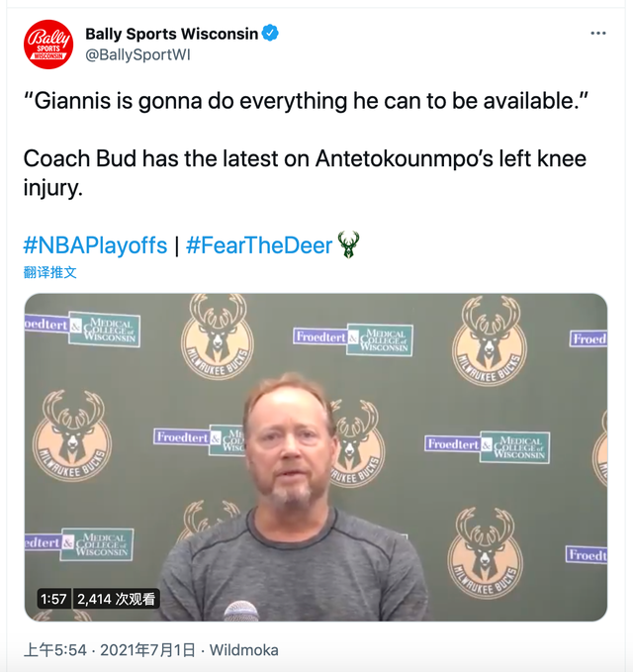The image size is (633, 672).
Task: Open the #FearTheDeer hashtag
Action: [x=259, y=245]
